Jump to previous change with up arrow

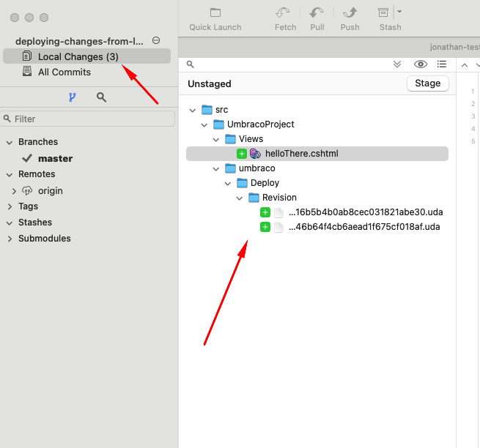click(x=465, y=65)
